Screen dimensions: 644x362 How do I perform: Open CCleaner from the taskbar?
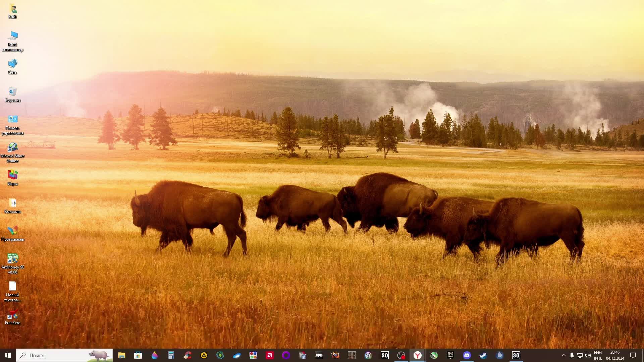(x=187, y=355)
